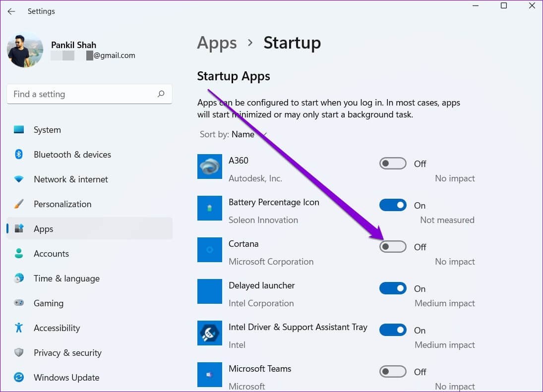Screen dimensions: 543x392
Task: Open Bluetooth & devices settings
Action: (89, 154)
